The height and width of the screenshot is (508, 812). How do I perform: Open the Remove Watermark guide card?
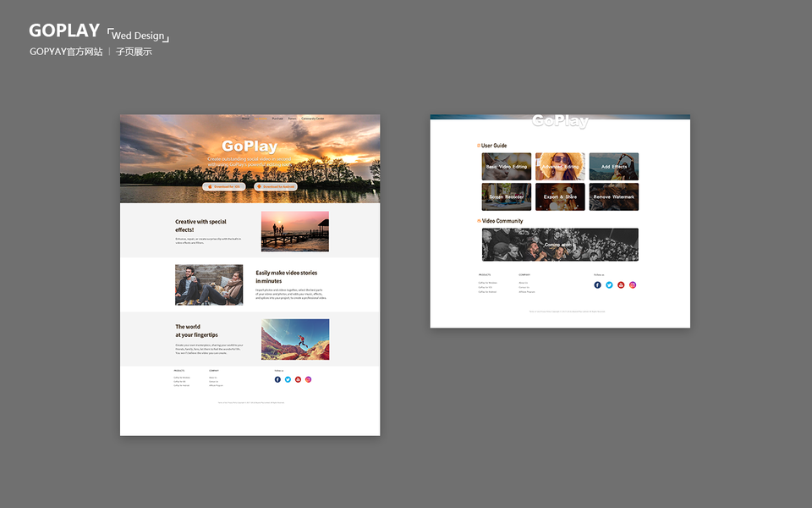tap(614, 196)
